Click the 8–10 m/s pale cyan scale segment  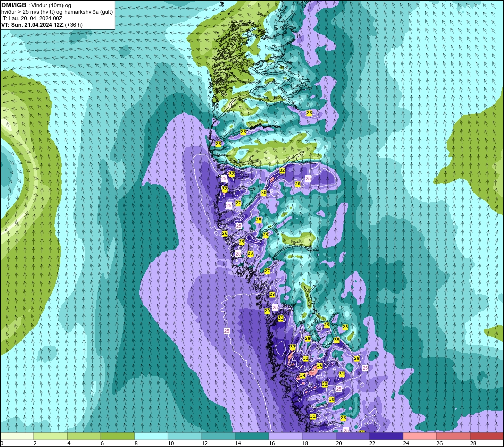coord(151,436)
